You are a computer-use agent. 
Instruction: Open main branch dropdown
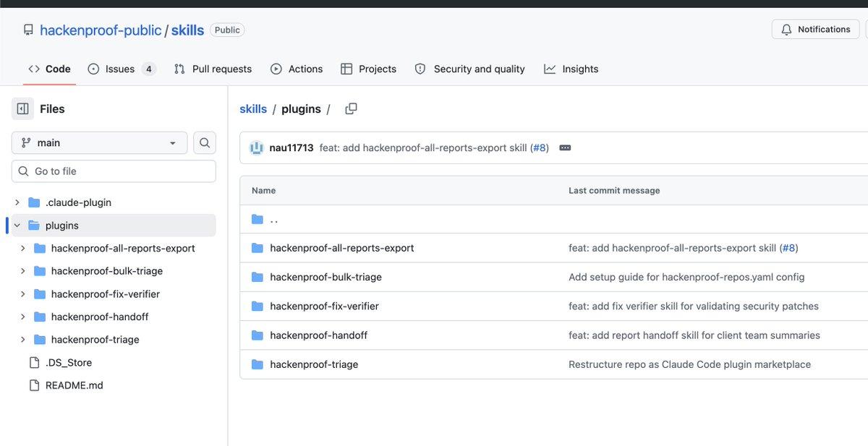99,142
